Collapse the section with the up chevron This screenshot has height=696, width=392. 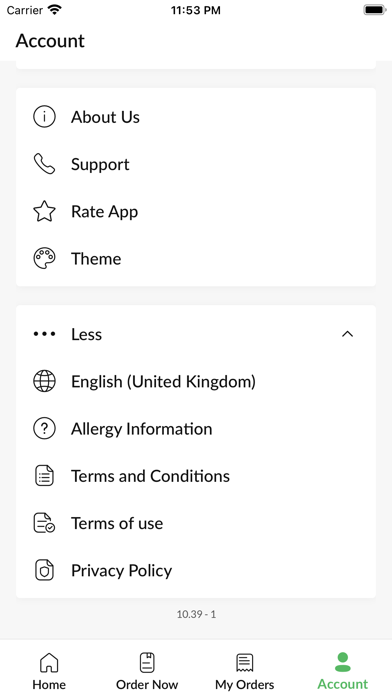tap(347, 334)
